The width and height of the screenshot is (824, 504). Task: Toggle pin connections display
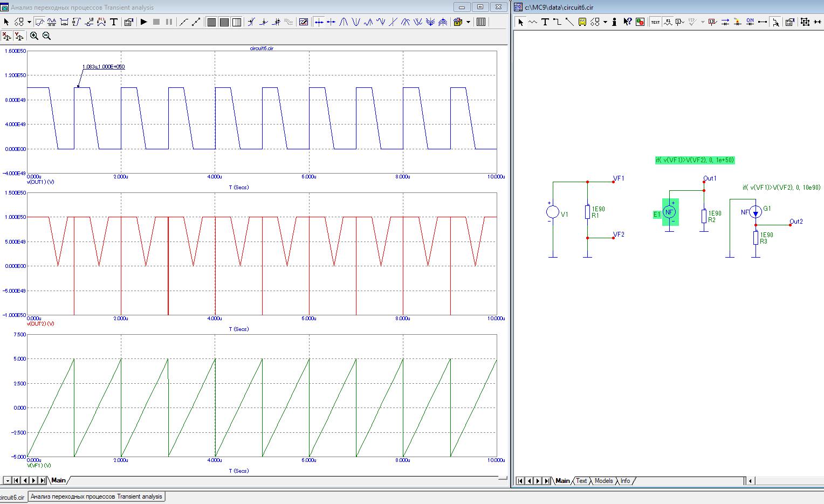pos(763,22)
